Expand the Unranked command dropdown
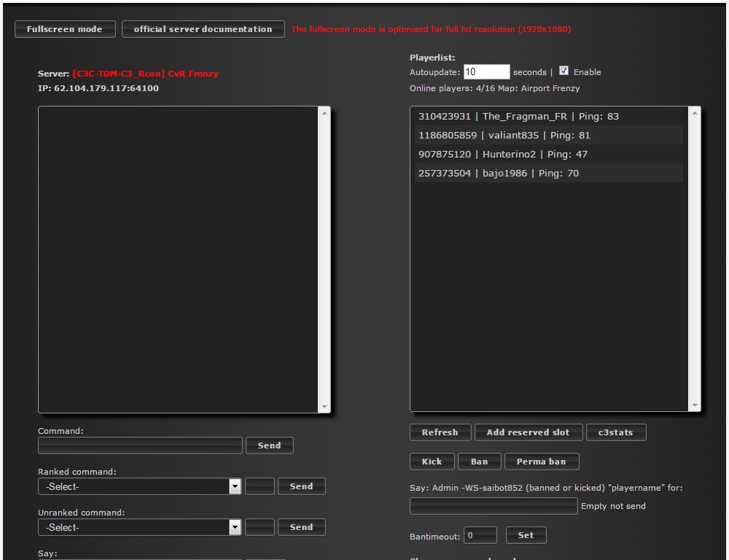The image size is (729, 560). pyautogui.click(x=235, y=527)
